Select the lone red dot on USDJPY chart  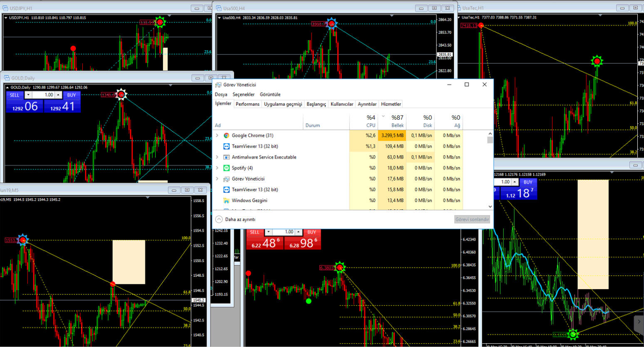click(x=73, y=49)
